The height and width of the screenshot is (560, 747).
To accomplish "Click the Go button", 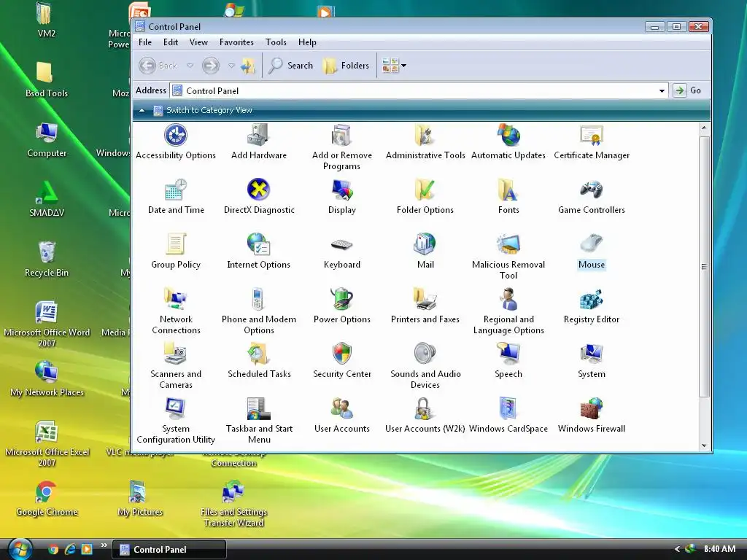I will 688,90.
